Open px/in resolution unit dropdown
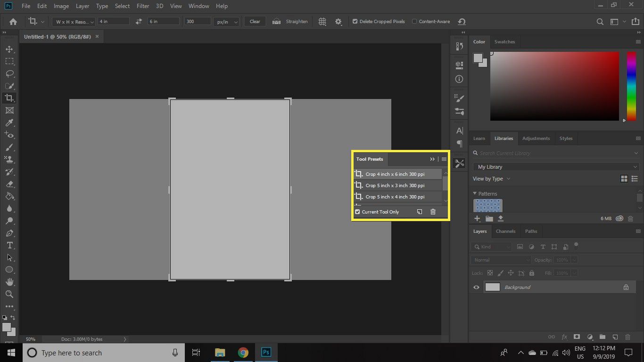This screenshot has height=362, width=644. point(226,22)
